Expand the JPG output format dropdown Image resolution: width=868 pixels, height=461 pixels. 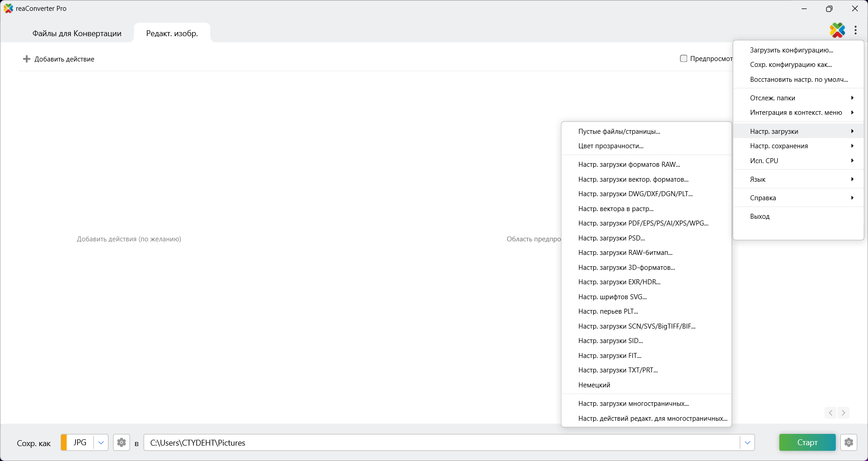[101, 442]
